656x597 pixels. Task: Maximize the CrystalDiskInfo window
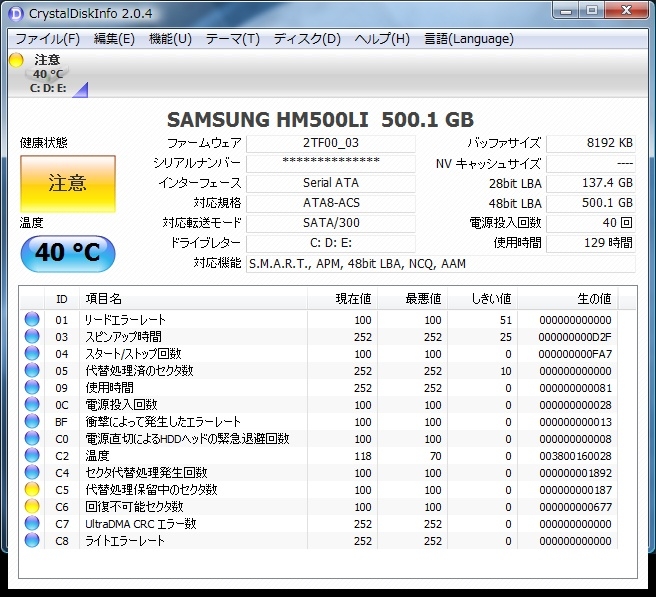[x=592, y=11]
